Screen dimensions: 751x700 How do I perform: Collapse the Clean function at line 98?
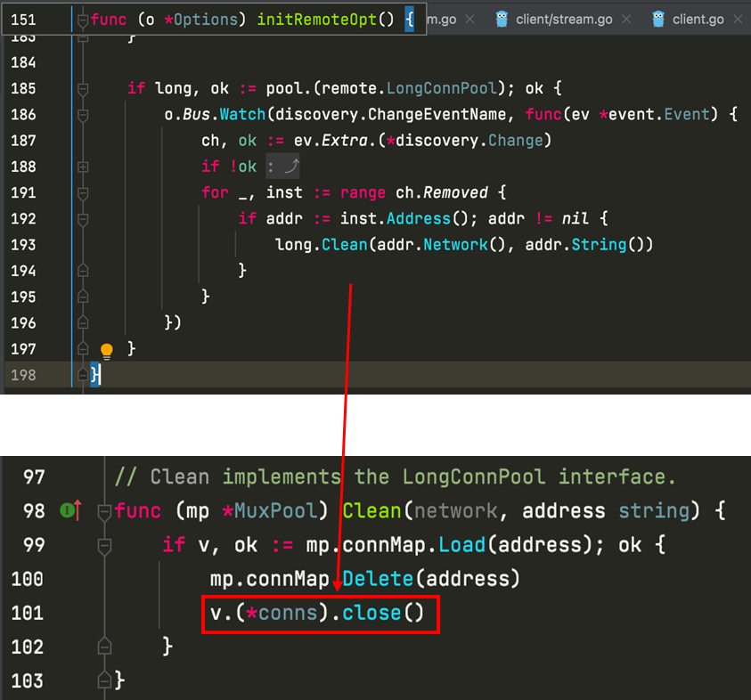(103, 511)
